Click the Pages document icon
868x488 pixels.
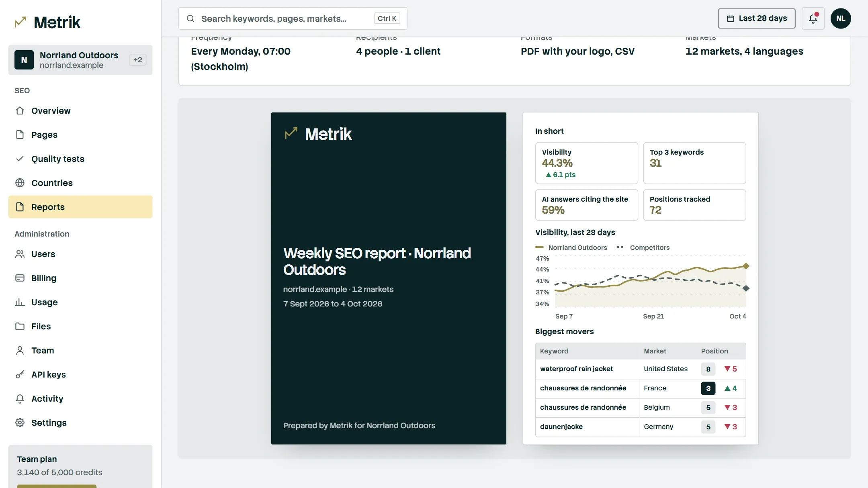click(20, 135)
